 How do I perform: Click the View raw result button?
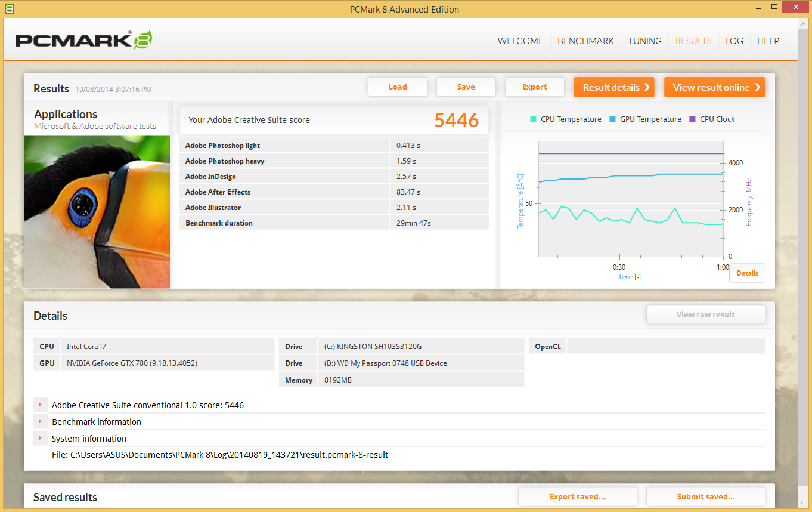click(x=706, y=314)
